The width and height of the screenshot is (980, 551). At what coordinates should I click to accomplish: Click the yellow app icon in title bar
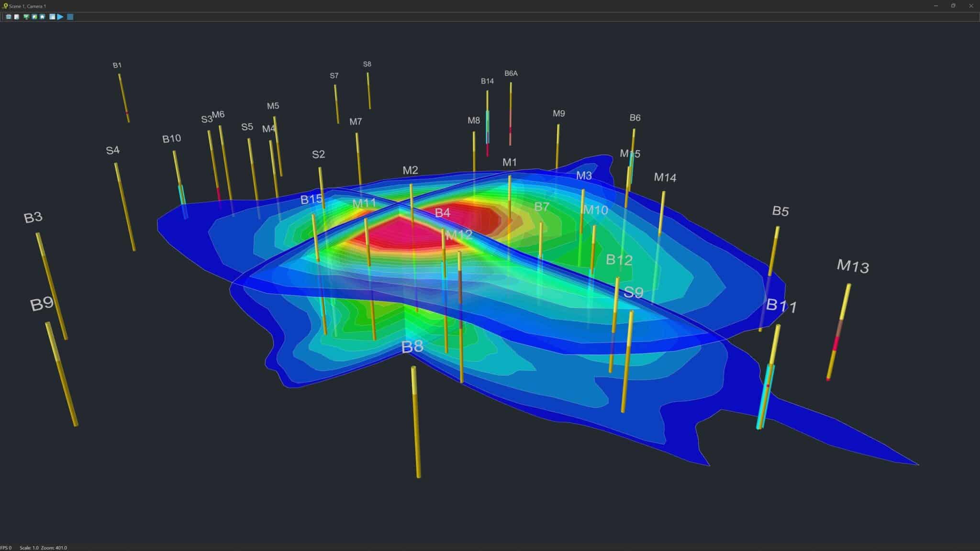(x=5, y=6)
